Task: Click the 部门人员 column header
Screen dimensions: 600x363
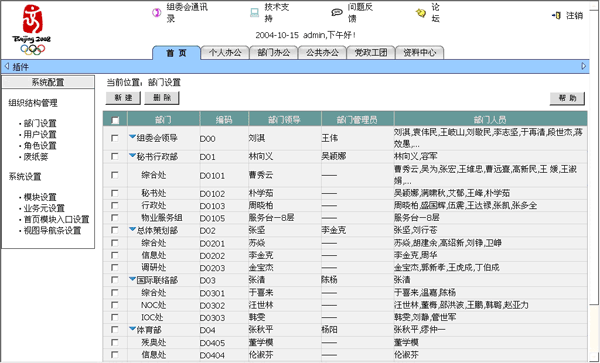Action: click(491, 120)
